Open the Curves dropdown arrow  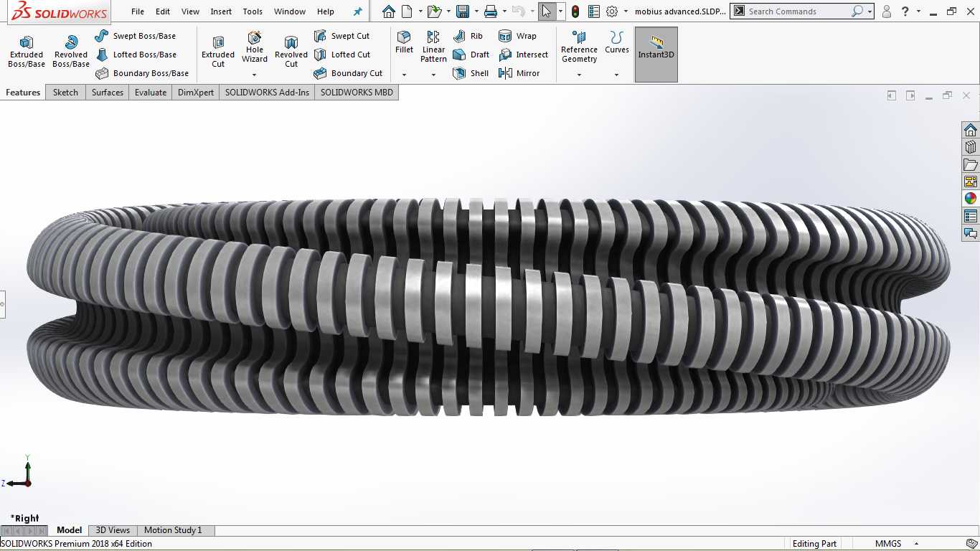[x=616, y=75]
